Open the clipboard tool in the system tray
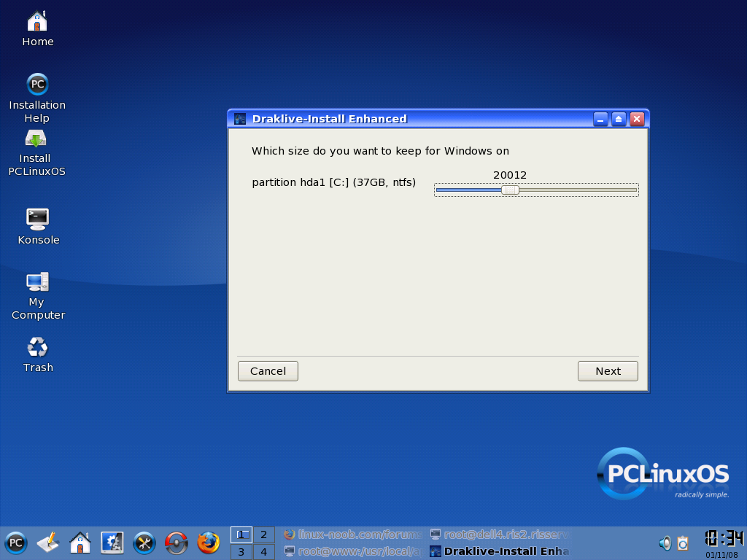747x560 pixels. coord(683,543)
